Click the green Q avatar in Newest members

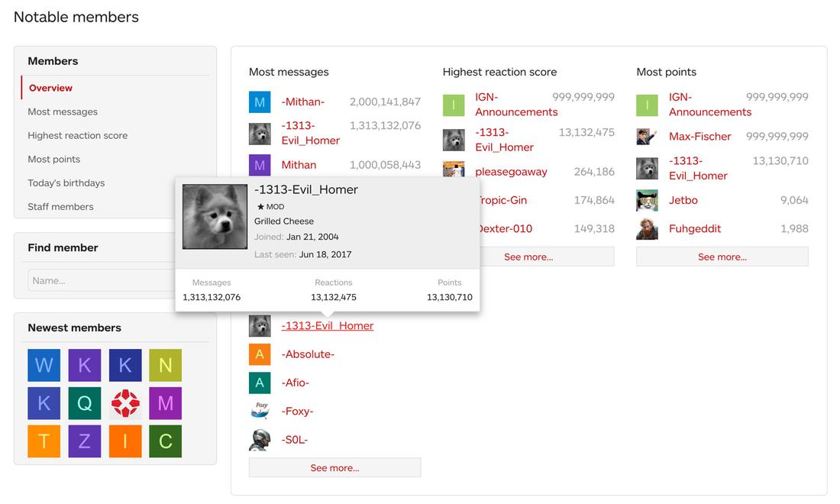[85, 402]
